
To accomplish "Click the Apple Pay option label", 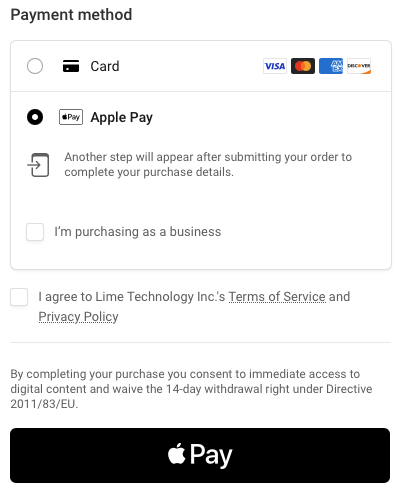I will (122, 117).
